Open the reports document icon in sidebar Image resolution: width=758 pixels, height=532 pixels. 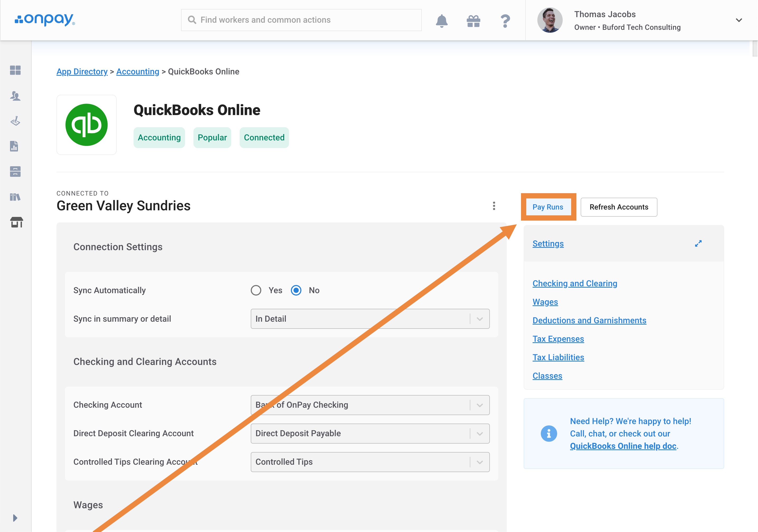(x=14, y=146)
